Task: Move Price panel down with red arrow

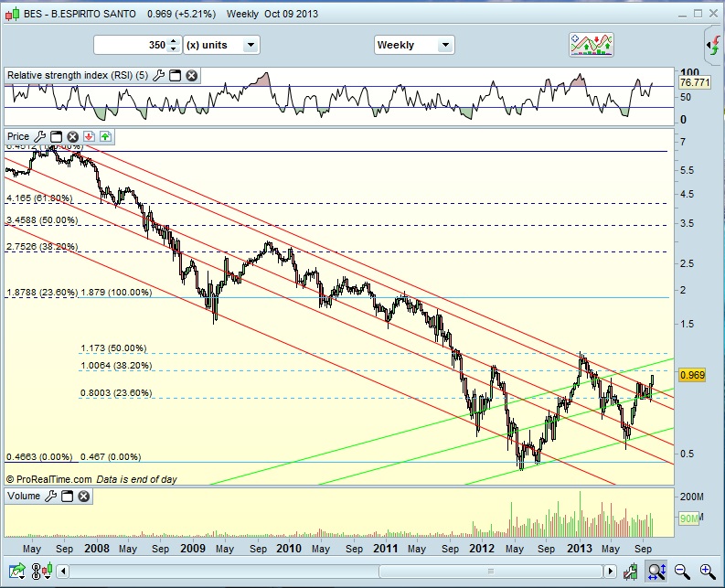Action: pyautogui.click(x=89, y=136)
